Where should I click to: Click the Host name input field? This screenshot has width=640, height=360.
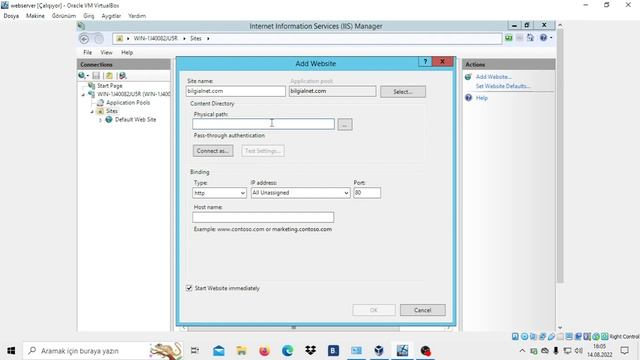263,217
